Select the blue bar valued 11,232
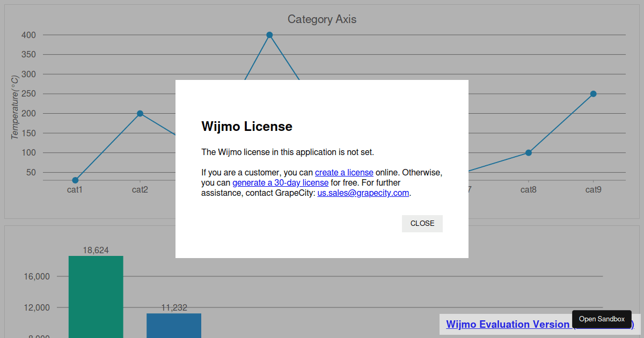Screen dimensions: 644x338 click(x=174, y=325)
